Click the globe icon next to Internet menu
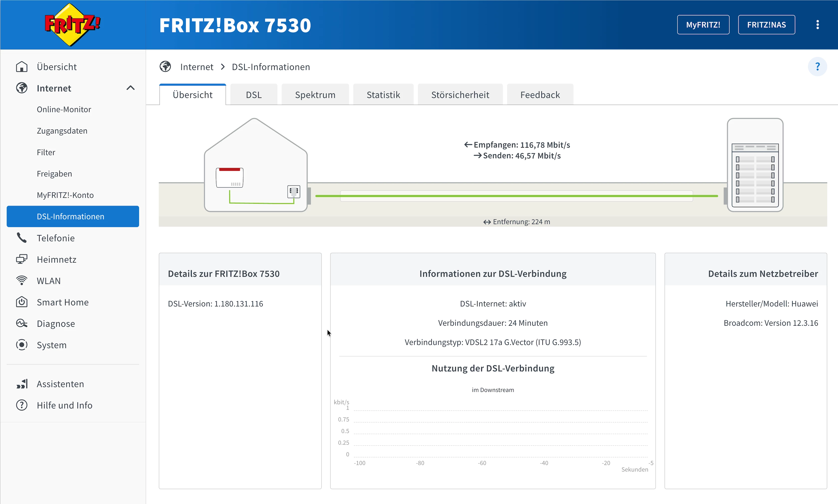838x504 pixels. pos(22,88)
